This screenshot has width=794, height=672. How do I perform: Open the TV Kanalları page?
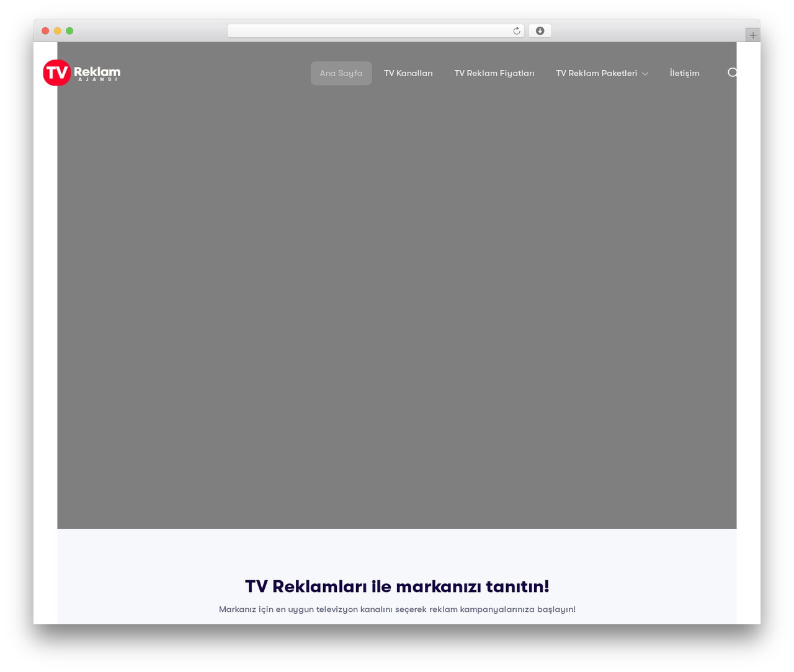click(x=408, y=73)
